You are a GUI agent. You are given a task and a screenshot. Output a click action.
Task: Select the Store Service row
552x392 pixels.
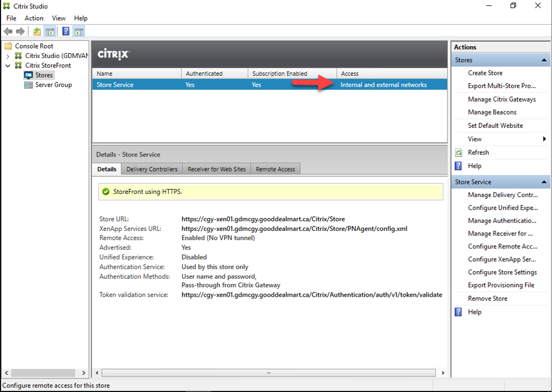[x=270, y=85]
